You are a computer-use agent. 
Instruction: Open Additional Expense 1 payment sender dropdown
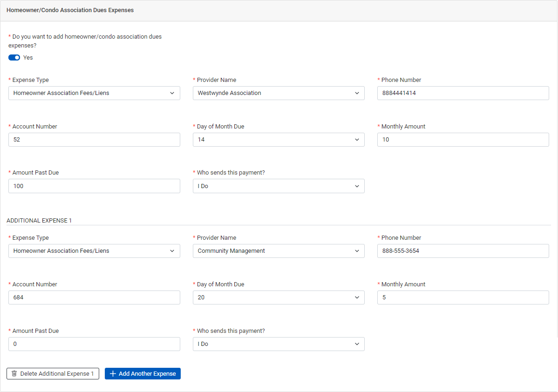click(x=279, y=344)
